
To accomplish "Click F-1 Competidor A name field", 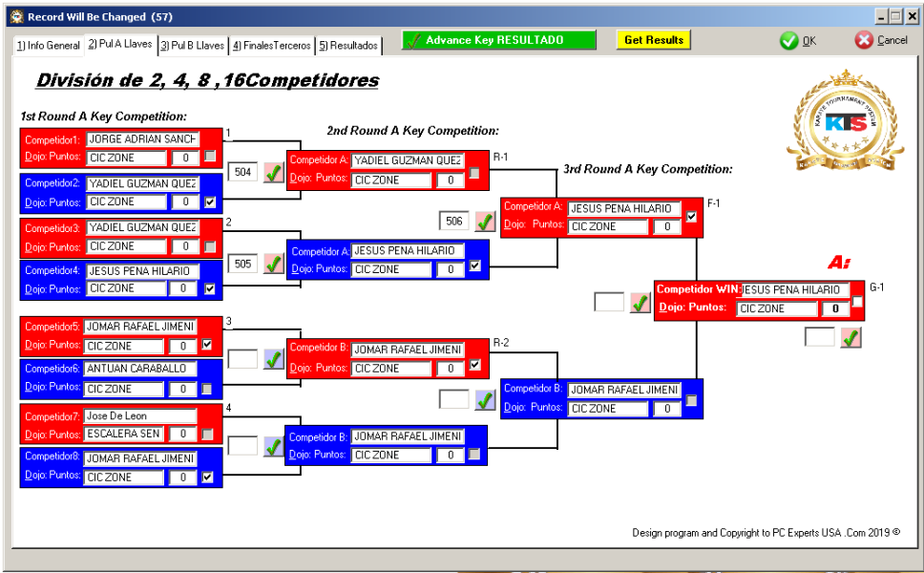I will tap(624, 209).
